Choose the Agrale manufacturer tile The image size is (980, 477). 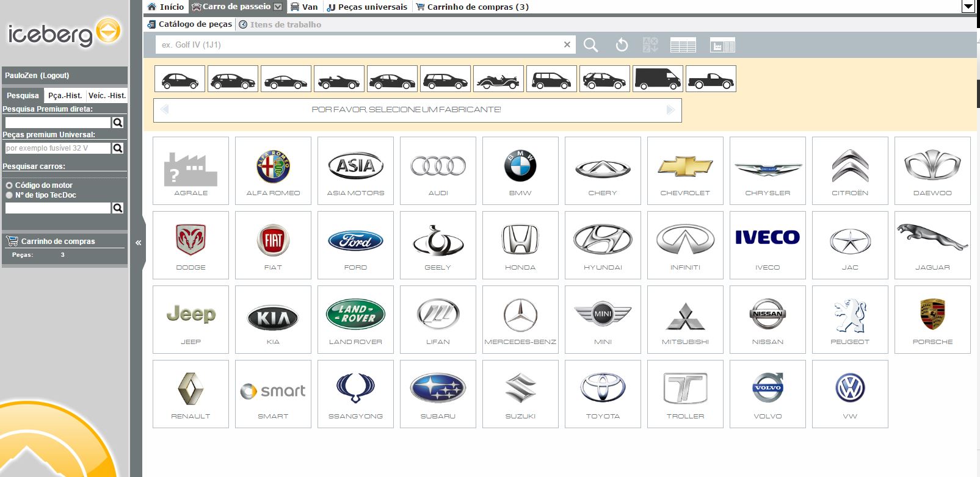(x=191, y=171)
